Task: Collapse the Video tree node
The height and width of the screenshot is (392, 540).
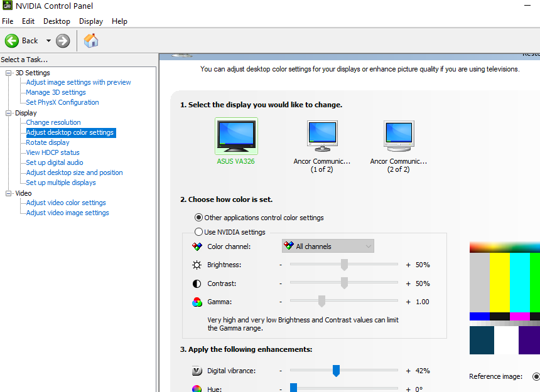Action: (8, 194)
